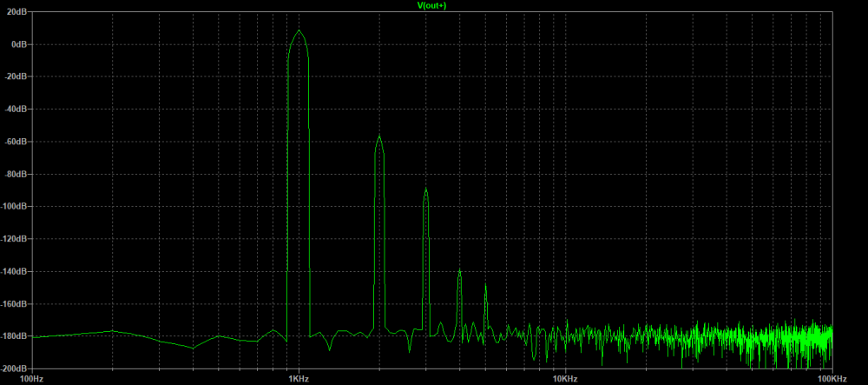The image size is (868, 385).
Task: Click the fifth harmonic peak near -148dB
Action: point(485,284)
